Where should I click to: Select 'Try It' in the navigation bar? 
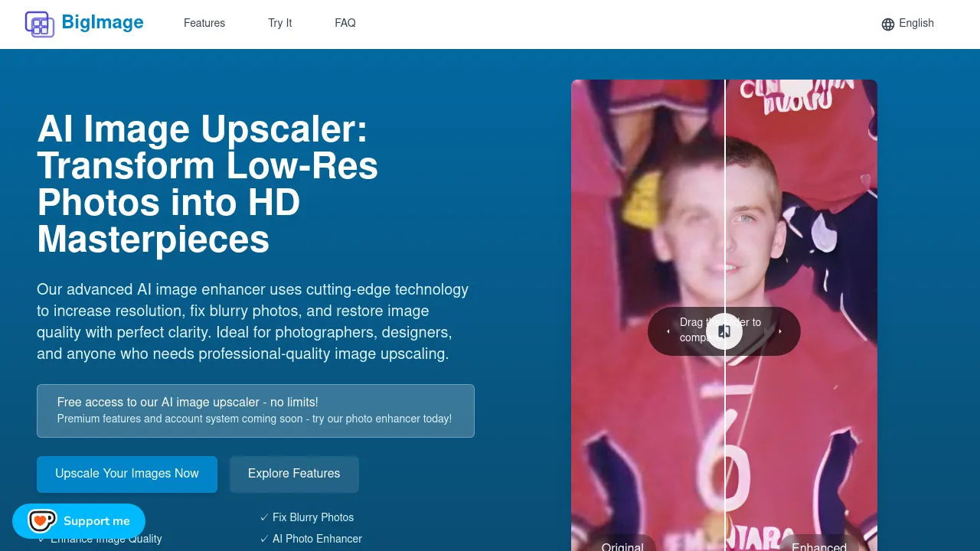coord(279,23)
